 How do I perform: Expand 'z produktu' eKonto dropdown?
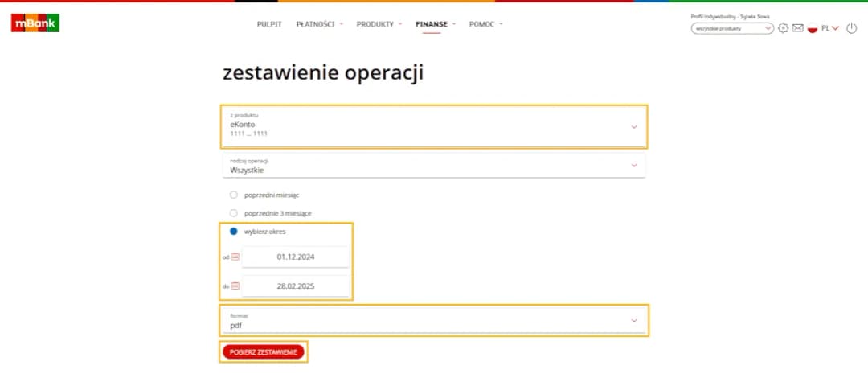(434, 127)
